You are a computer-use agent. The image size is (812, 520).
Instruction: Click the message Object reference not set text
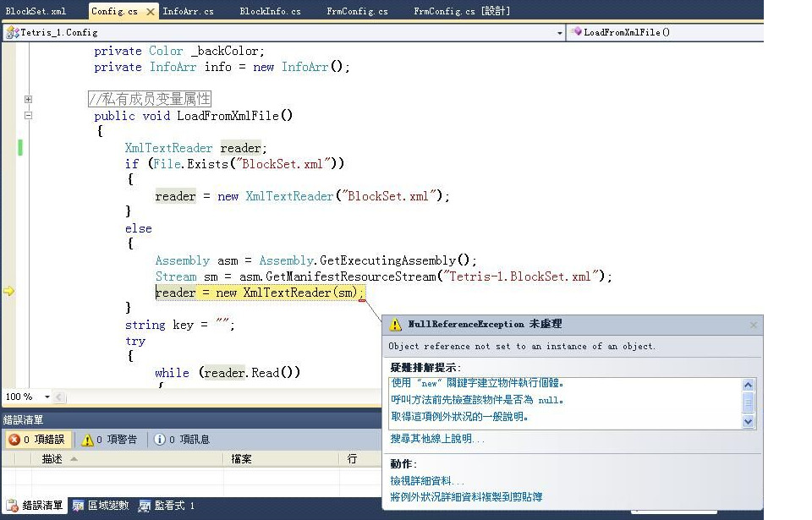click(x=522, y=346)
